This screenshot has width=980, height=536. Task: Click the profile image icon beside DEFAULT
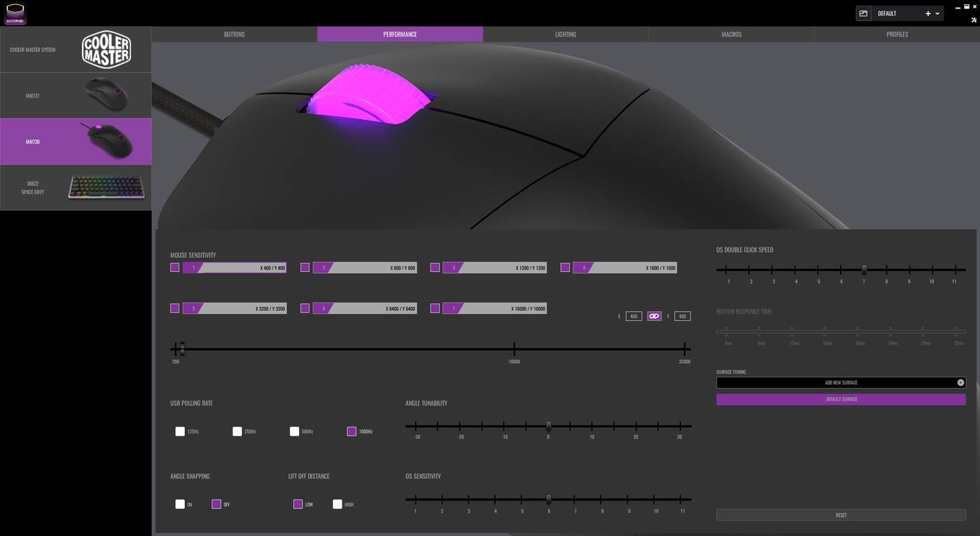pyautogui.click(x=864, y=13)
